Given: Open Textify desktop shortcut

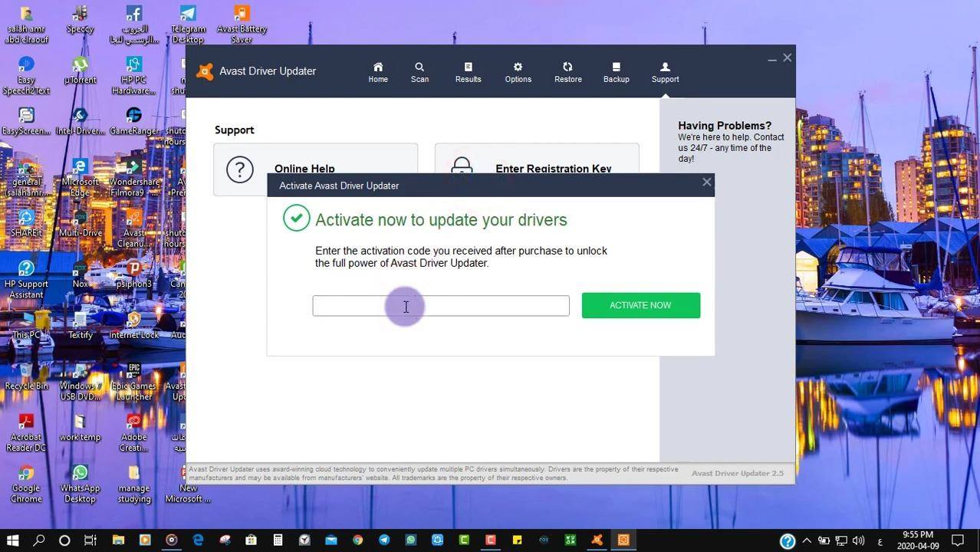Looking at the screenshot, I should [80, 325].
